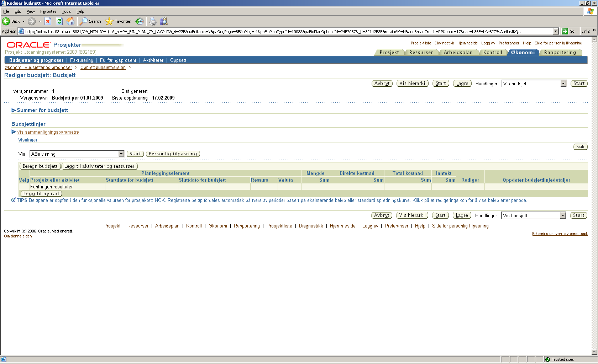Click the IE Back arrow icon
Image resolution: width=598 pixels, height=364 pixels.
6,21
